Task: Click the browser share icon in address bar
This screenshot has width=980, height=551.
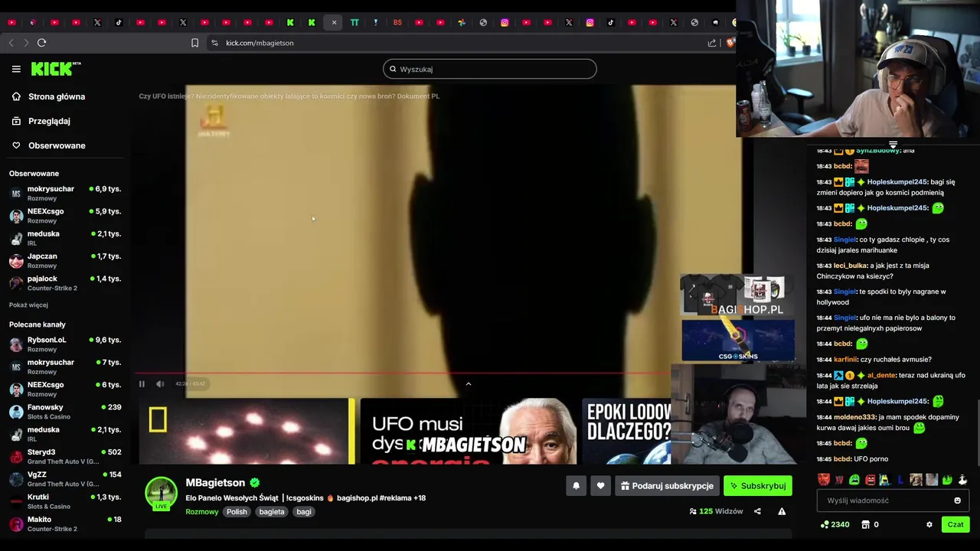Action: [x=712, y=43]
